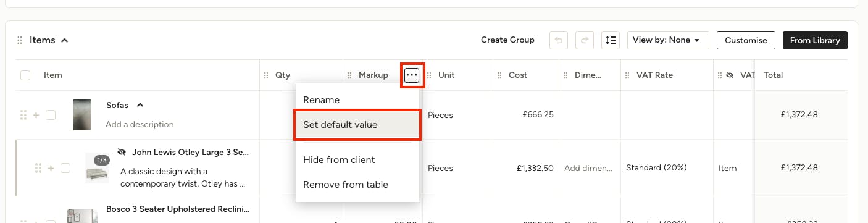The height and width of the screenshot is (223, 868).
Task: Click the Qty column header label
Action: click(283, 75)
